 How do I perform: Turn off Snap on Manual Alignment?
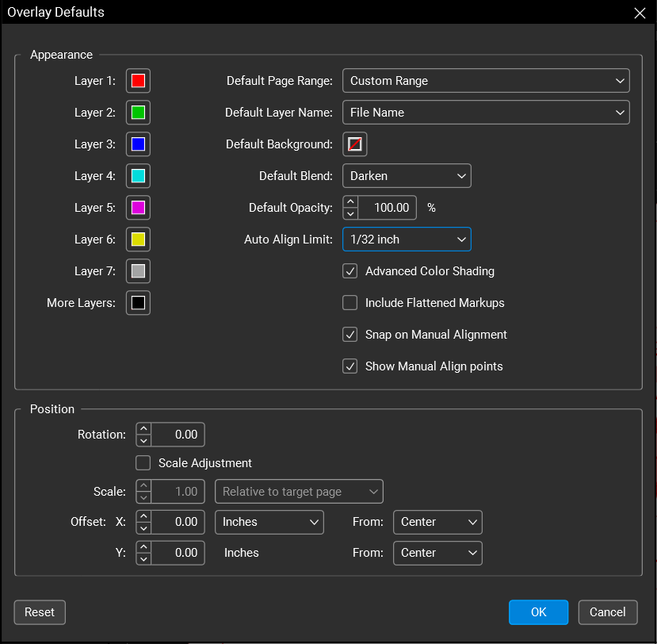pos(350,335)
